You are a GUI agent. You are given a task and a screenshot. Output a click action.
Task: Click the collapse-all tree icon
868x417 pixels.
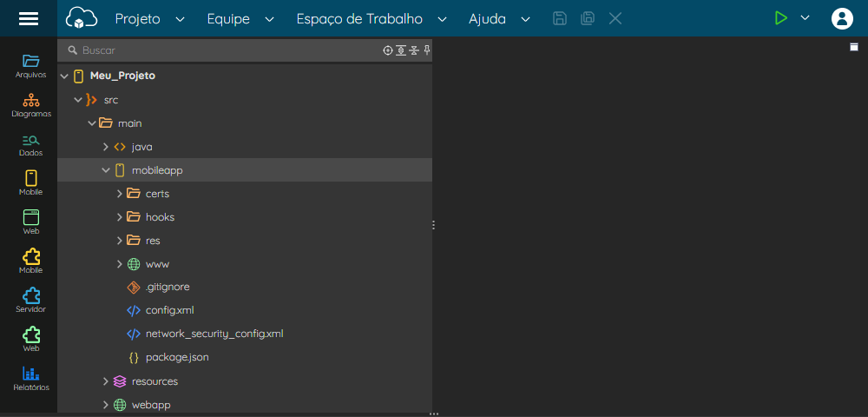[x=414, y=50]
